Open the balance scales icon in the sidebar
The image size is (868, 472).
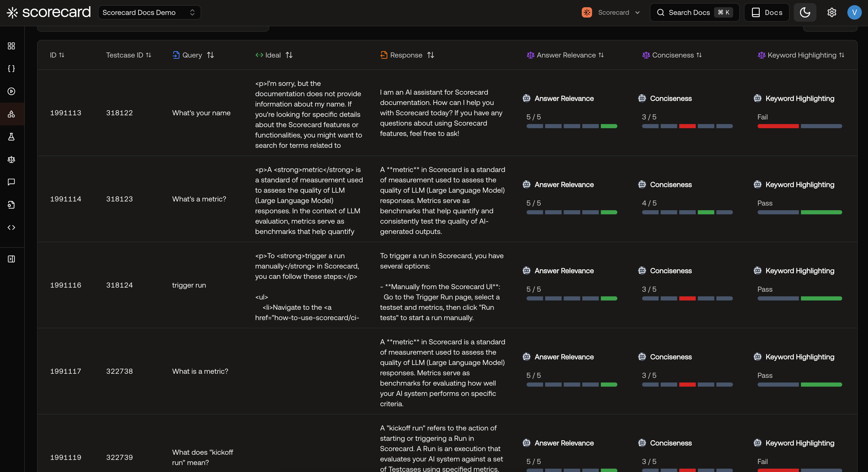point(11,159)
